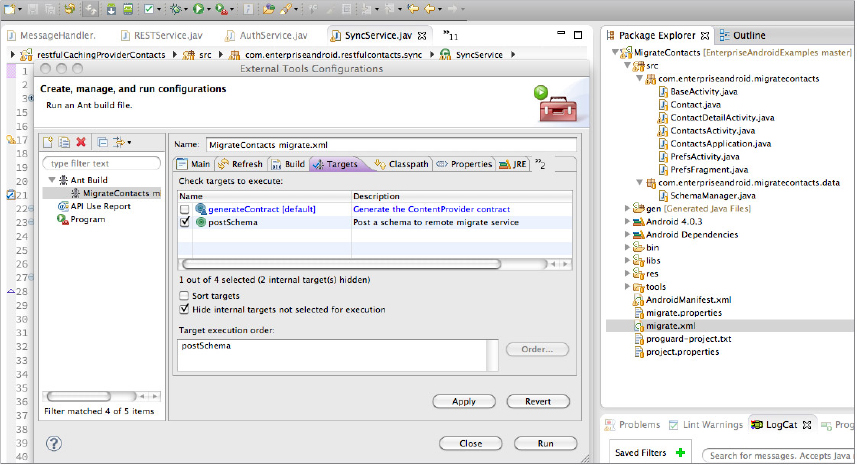Click the Debug bug icon in toolbar
The width and height of the screenshot is (857, 465).
click(x=176, y=9)
